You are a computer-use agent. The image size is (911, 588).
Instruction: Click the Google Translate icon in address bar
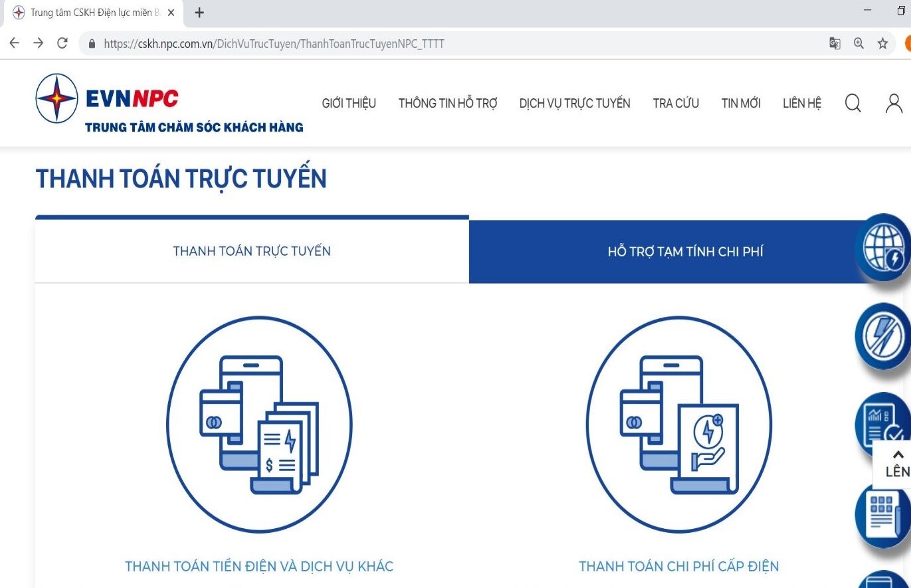835,44
